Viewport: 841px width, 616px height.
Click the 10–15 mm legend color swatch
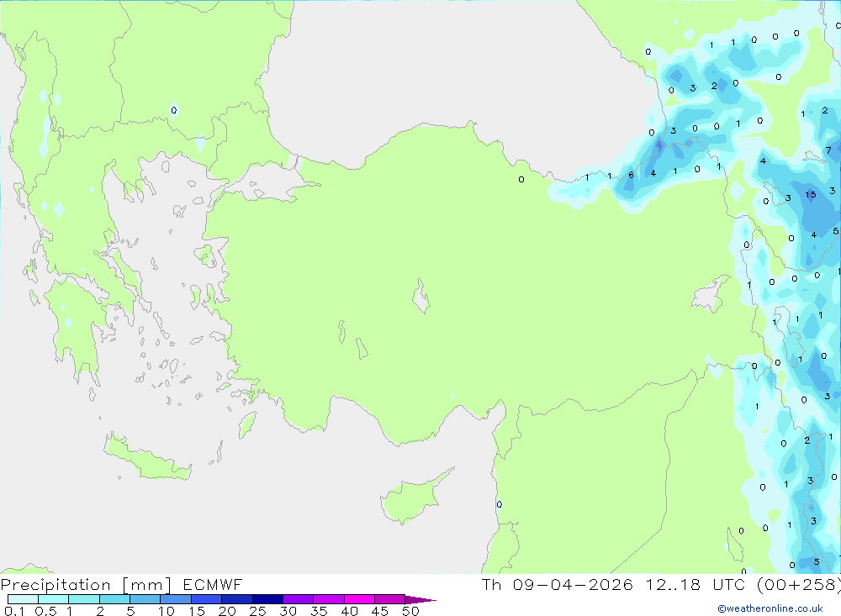pos(176,599)
